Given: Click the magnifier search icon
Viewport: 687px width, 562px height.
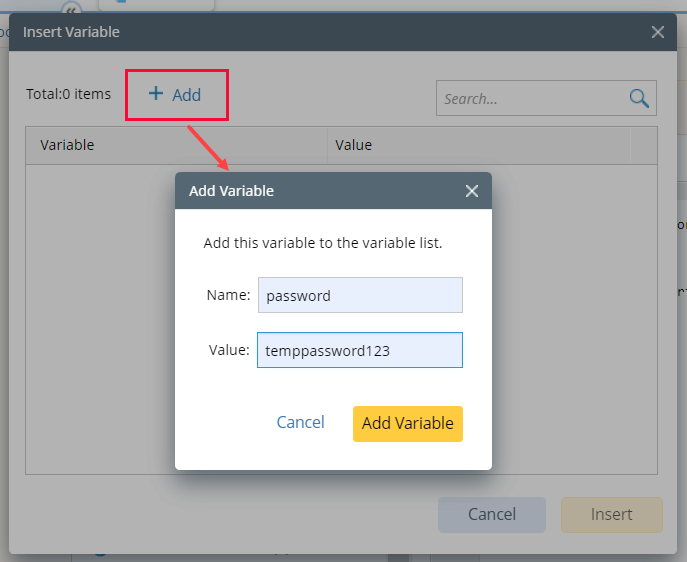Looking at the screenshot, I should tap(639, 98).
